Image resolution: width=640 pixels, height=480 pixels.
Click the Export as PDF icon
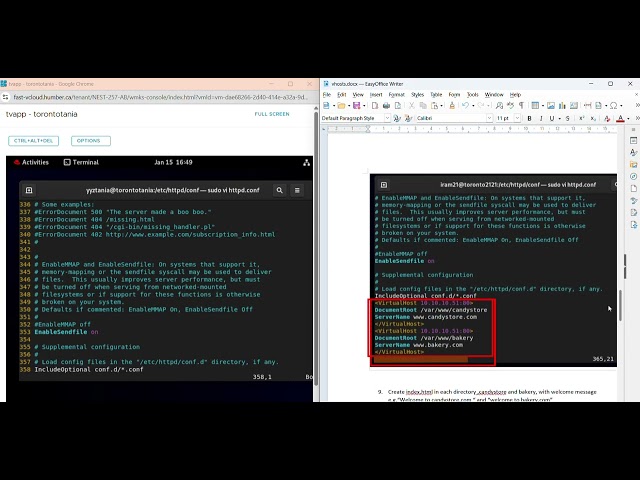pyautogui.click(x=375, y=106)
